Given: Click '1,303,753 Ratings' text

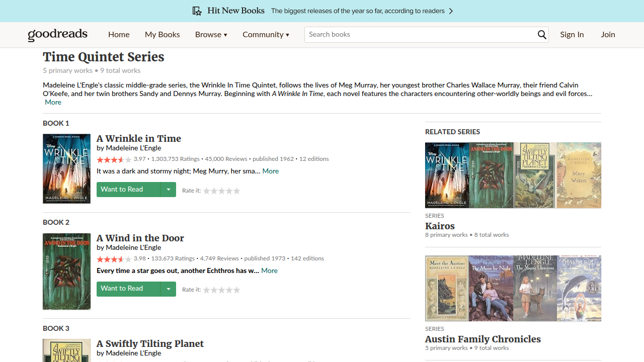Looking at the screenshot, I should (x=176, y=159).
